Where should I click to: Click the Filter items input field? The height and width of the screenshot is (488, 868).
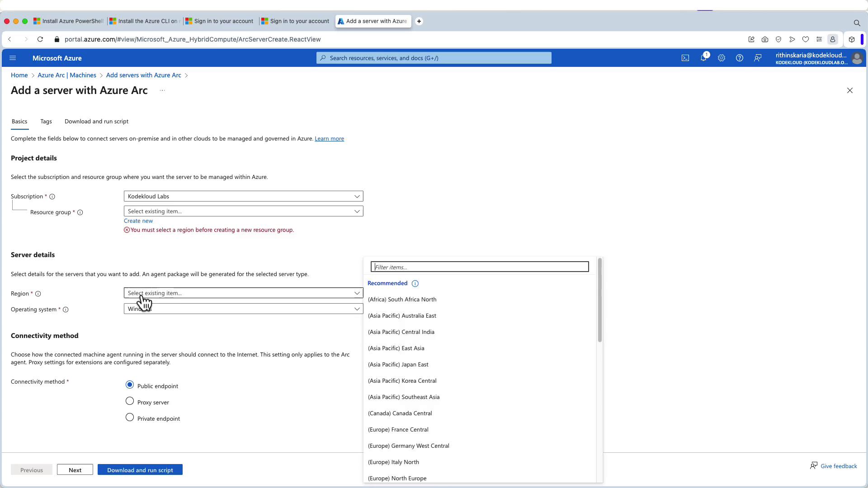(479, 267)
